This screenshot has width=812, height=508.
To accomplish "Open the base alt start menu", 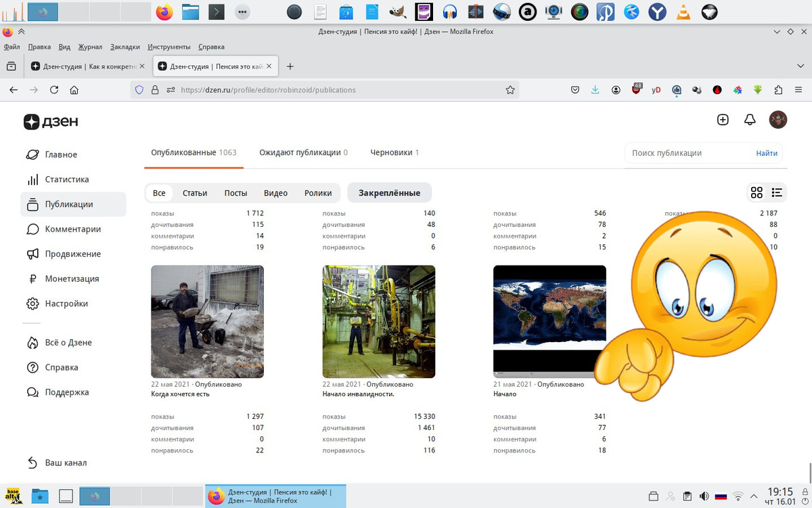I will point(14,496).
